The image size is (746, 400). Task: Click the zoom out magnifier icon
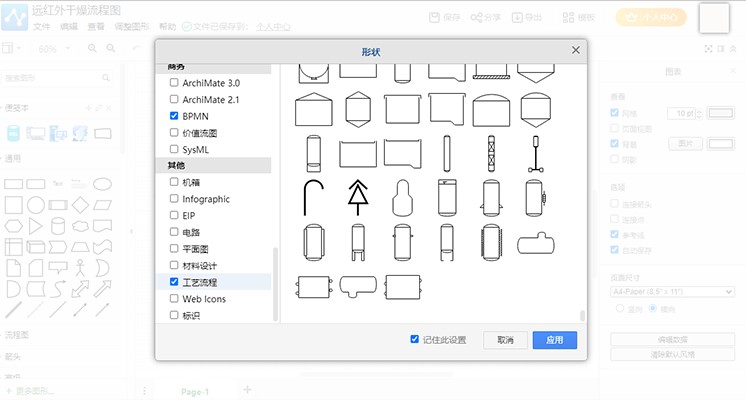[110, 48]
